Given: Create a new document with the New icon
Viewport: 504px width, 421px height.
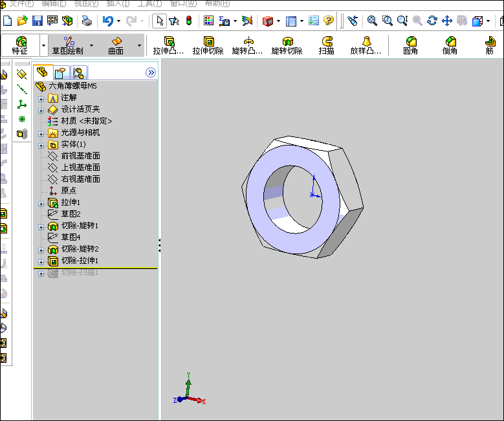Looking at the screenshot, I should (x=7, y=21).
